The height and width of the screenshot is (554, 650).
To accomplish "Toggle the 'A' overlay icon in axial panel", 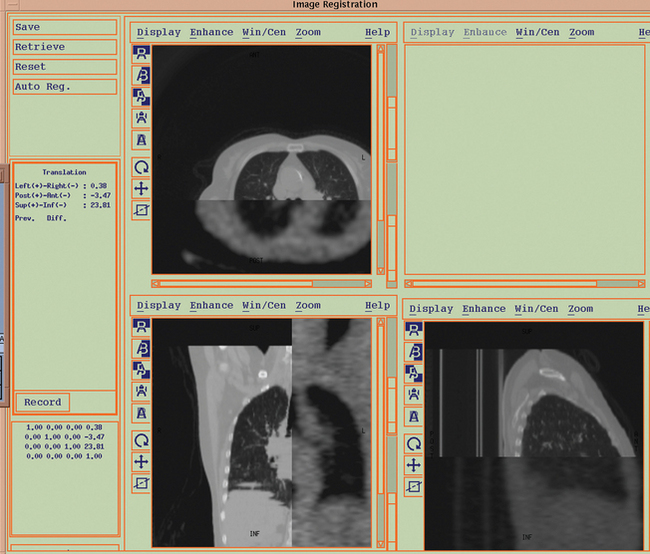I will [141, 140].
